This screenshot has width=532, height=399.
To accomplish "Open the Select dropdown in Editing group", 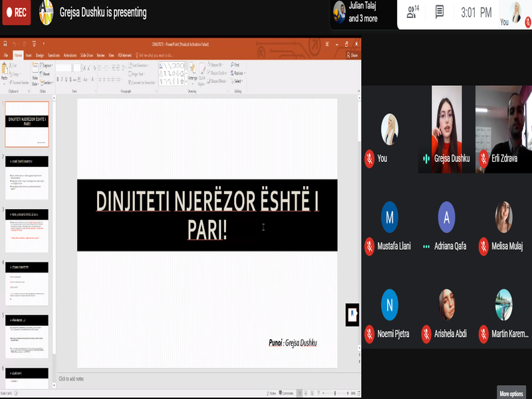I will point(237,81).
